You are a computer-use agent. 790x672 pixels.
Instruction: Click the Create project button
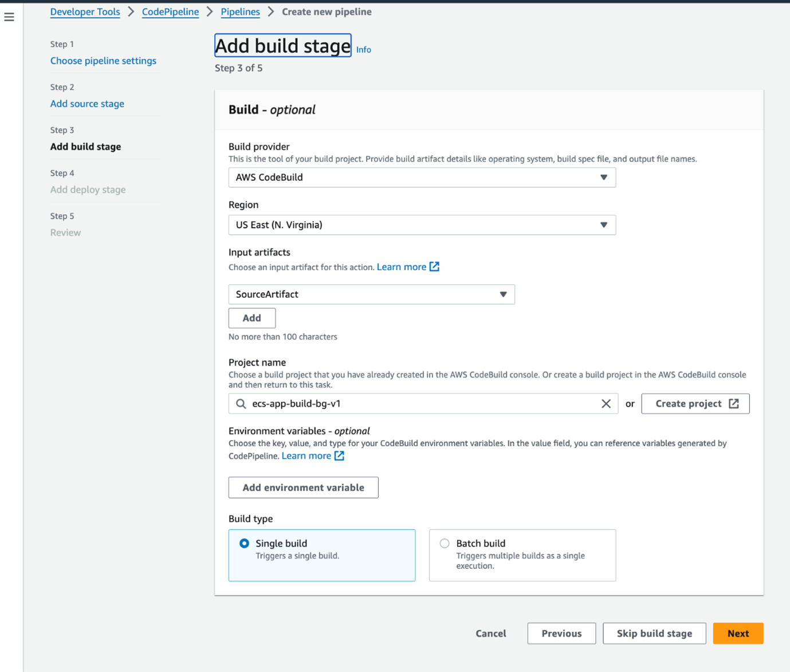(x=695, y=404)
